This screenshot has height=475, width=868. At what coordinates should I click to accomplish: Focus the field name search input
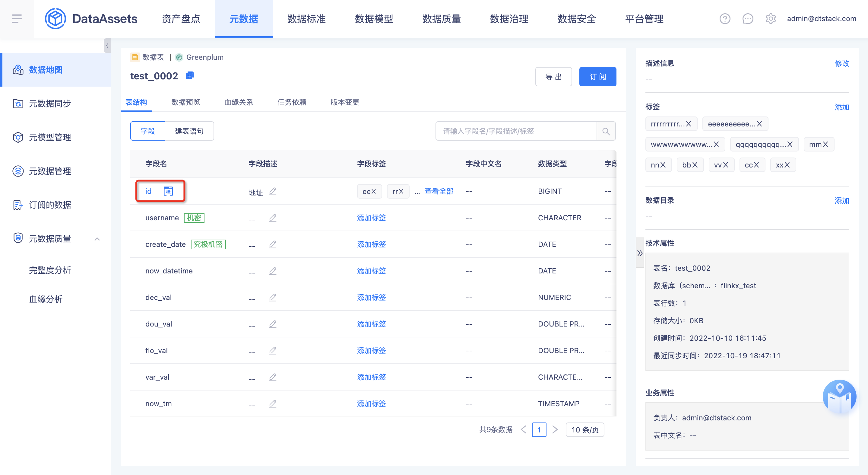pos(516,131)
